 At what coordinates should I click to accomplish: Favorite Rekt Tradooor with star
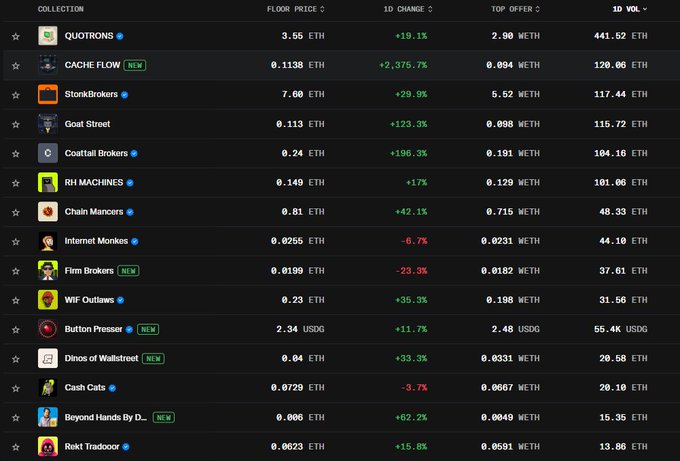point(16,447)
